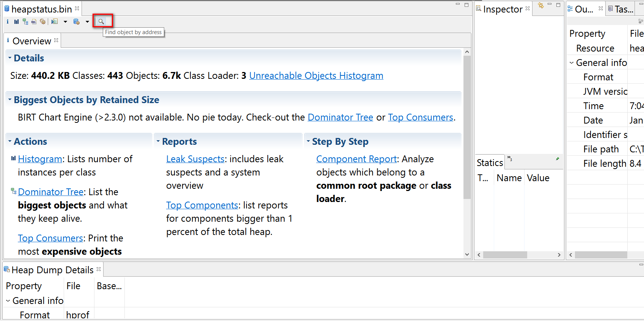Click the Histogram bar-chart icon in Actions
This screenshot has height=321, width=644.
(x=14, y=158)
